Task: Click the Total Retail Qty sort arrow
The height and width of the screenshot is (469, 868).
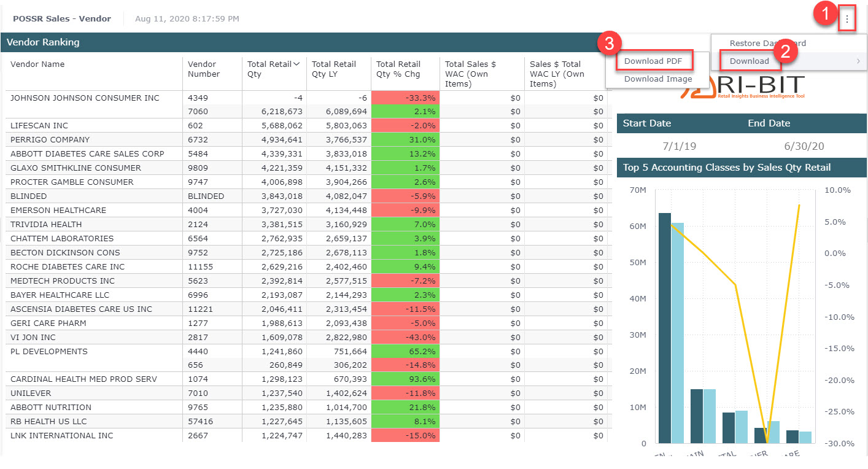Action: coord(296,64)
